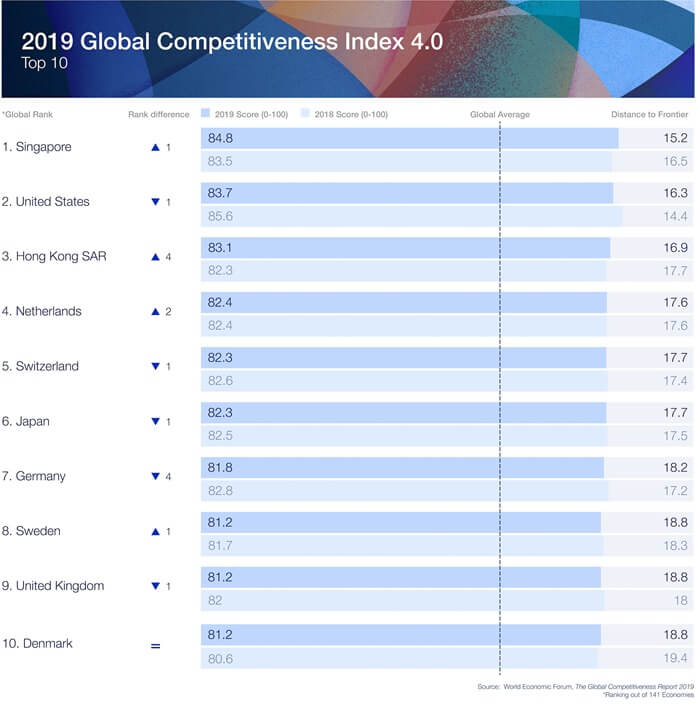This screenshot has height=706, width=696.
Task: Click the Rank difference column header
Action: 158,114
